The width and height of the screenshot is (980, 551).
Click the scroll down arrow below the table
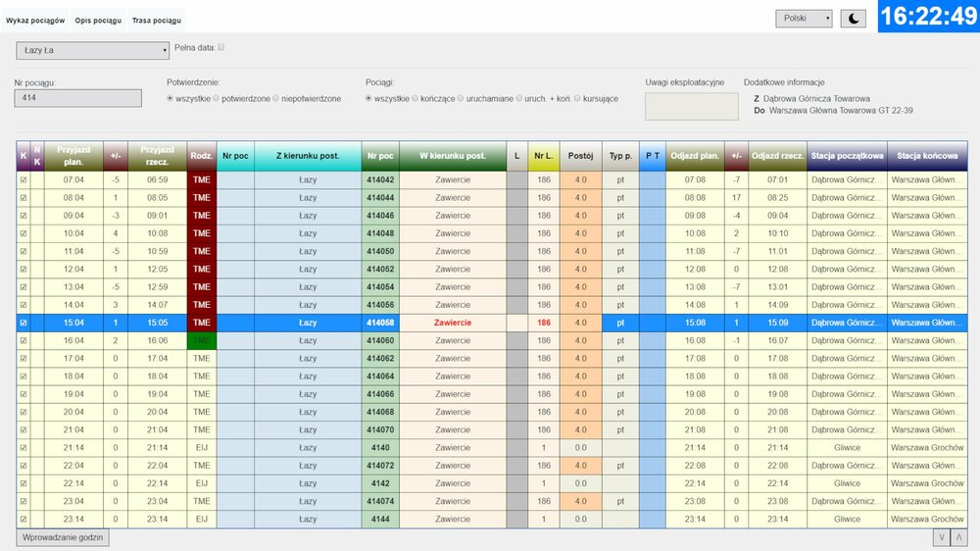point(942,537)
